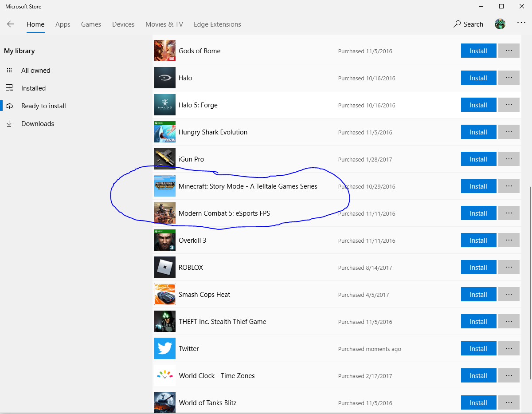Viewport: 532px width, 414px height.
Task: Install THEFT Inc. Stealth Thief Game
Action: point(478,322)
